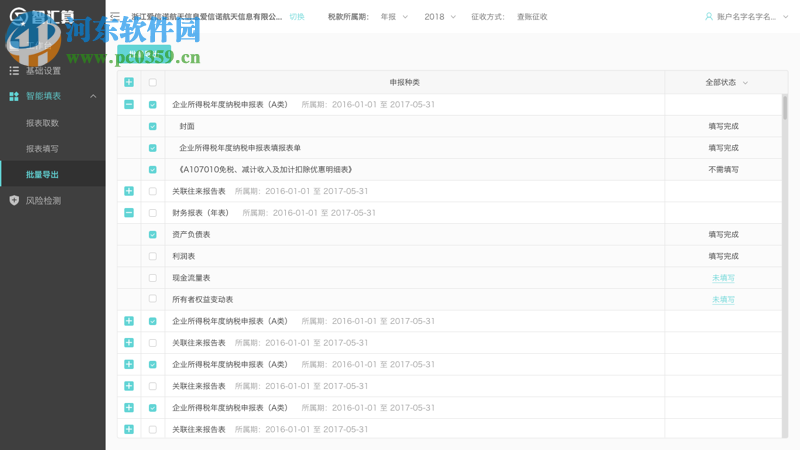Toggle the select-all checkbox in table header
Image resolution: width=800 pixels, height=450 pixels.
[153, 82]
